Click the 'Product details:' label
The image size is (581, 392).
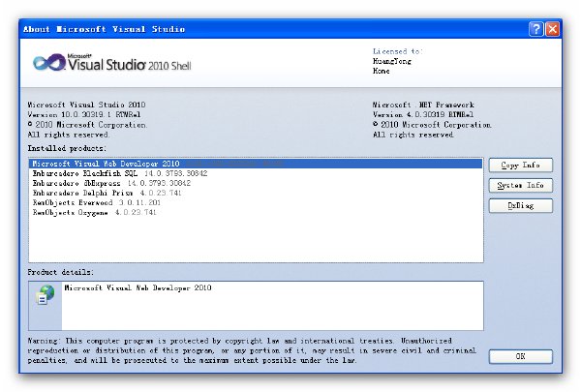point(60,272)
